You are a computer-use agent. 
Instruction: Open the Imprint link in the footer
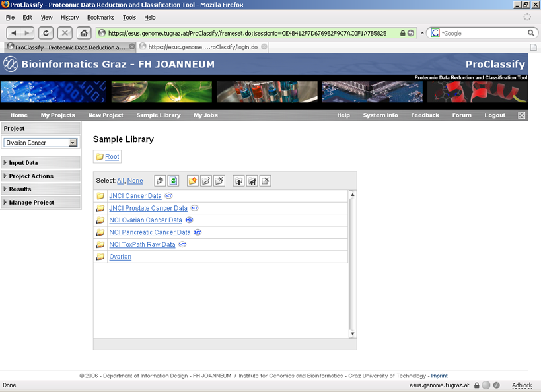tap(439, 376)
